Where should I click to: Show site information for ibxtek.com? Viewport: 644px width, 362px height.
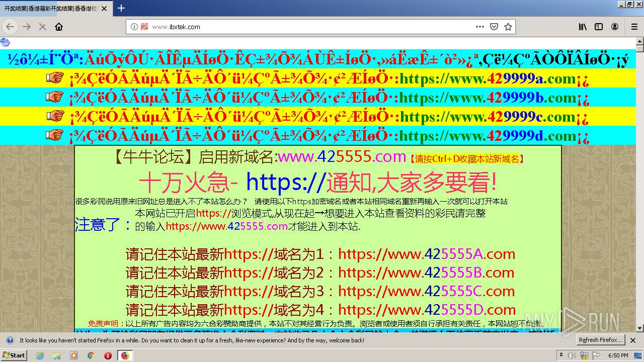pos(134,27)
